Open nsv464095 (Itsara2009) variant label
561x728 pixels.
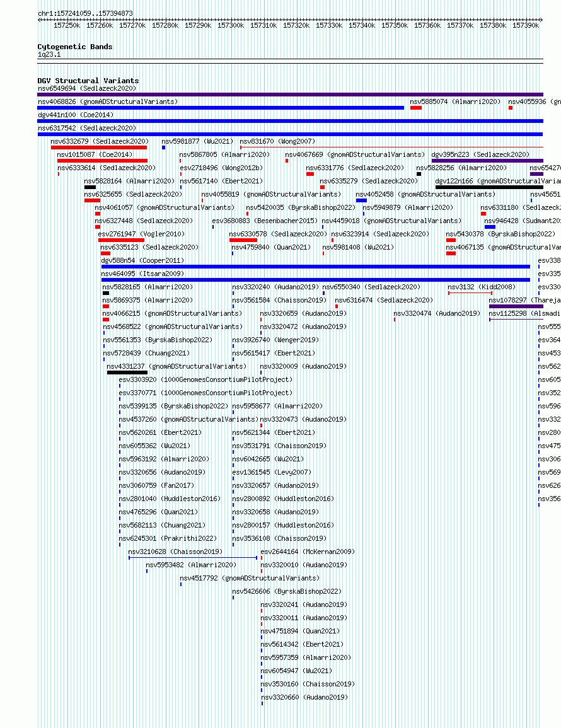142,274
